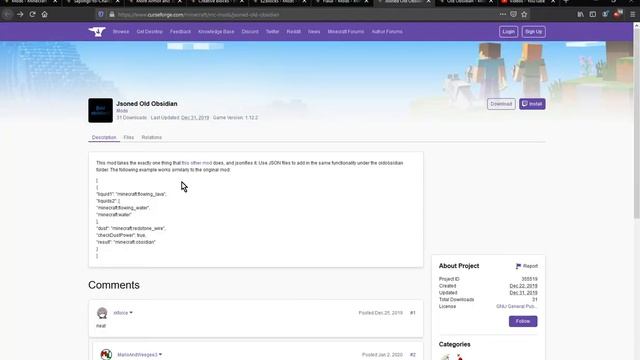Go back with the browser back arrow
Viewport: 640px width, 360px height.
tap(7, 14)
